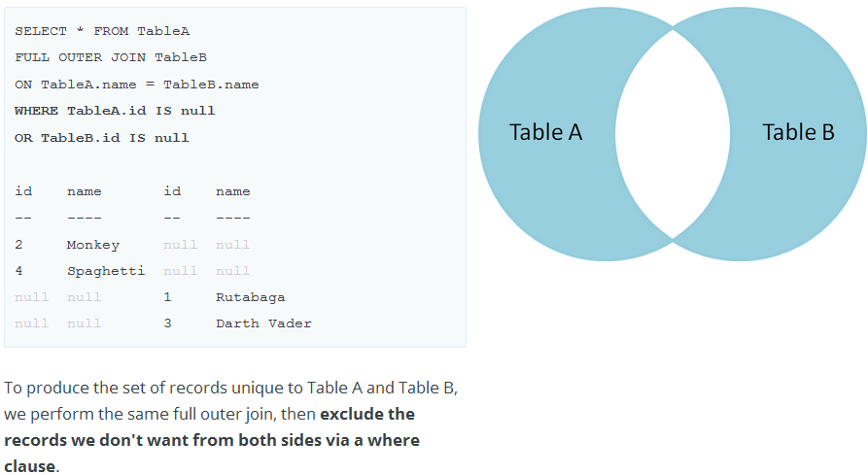Click the 'Darth Vader' value in results

263,323
